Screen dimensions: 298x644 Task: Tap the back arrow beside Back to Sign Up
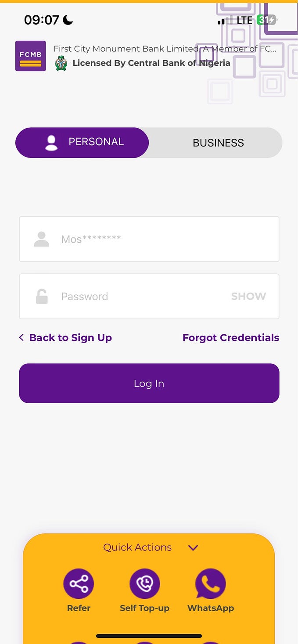click(x=21, y=337)
